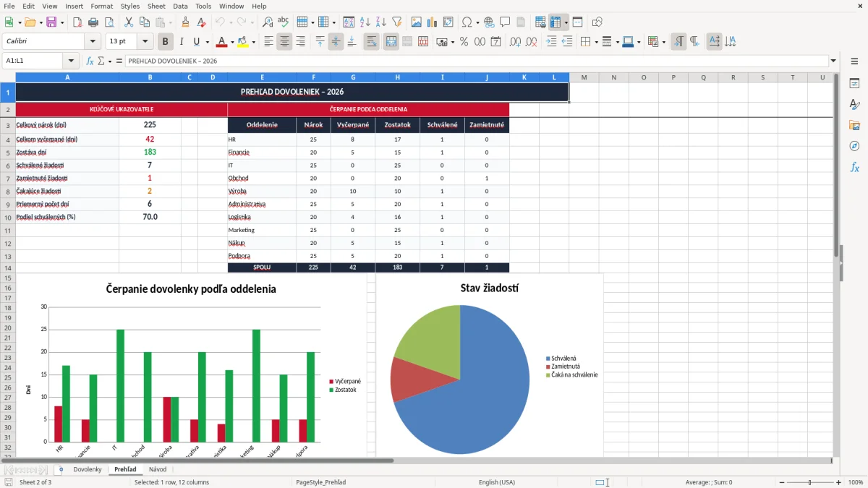Click the Copy icon
This screenshot has height=488, width=868.
coord(144,22)
